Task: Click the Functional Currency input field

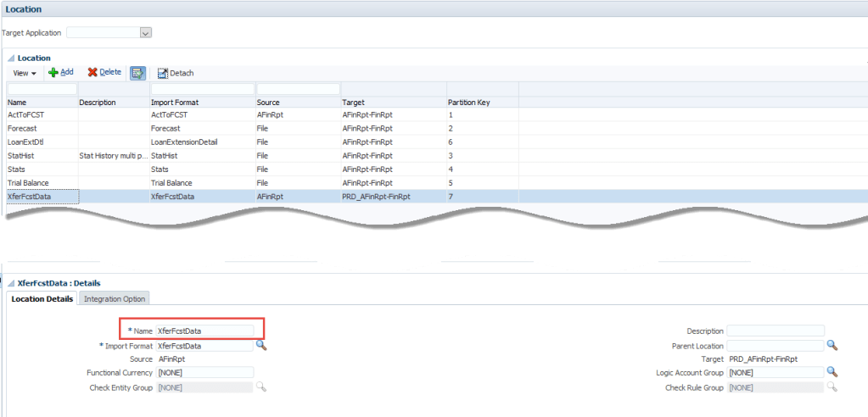Action: (204, 373)
